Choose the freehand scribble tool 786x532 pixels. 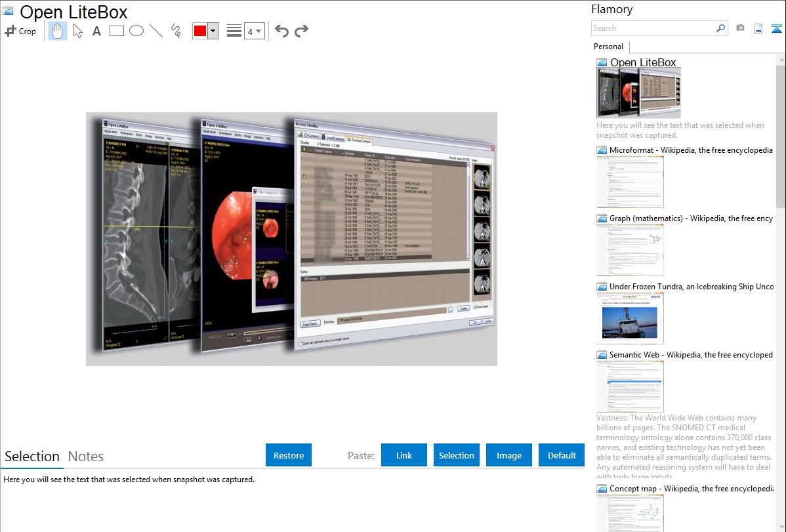point(176,31)
